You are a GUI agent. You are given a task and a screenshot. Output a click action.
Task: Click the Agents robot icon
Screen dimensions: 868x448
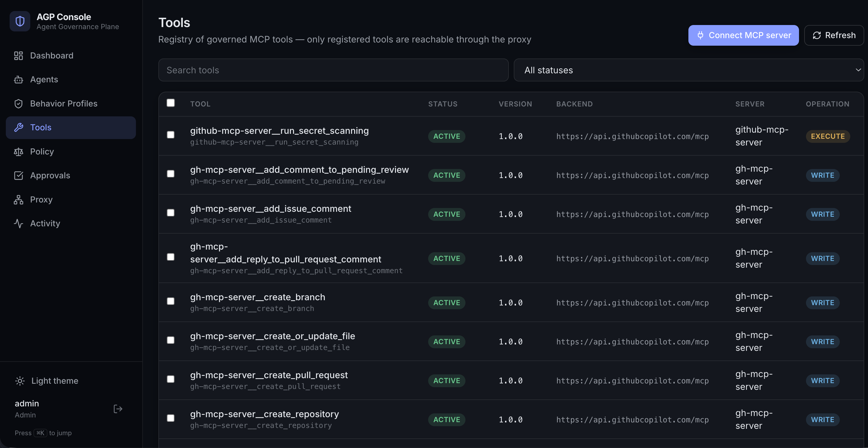[19, 79]
